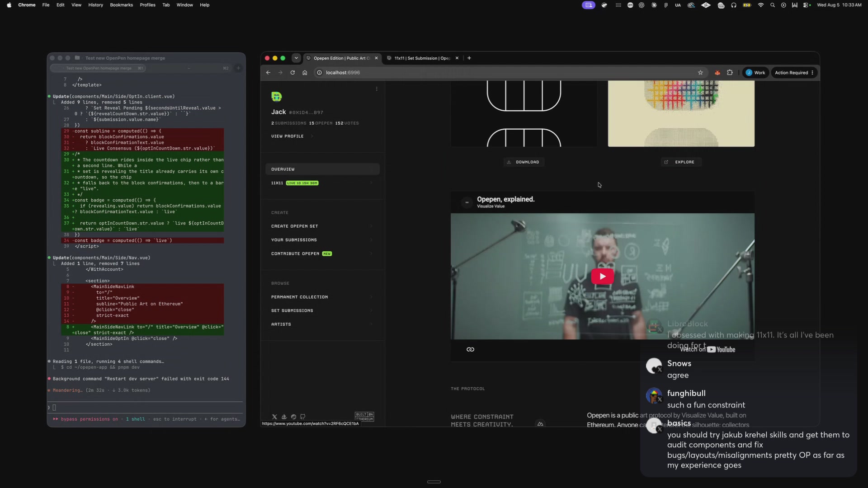This screenshot has height=488, width=868.
Task: Open the Bookmarks menu in menu bar
Action: pos(121,5)
